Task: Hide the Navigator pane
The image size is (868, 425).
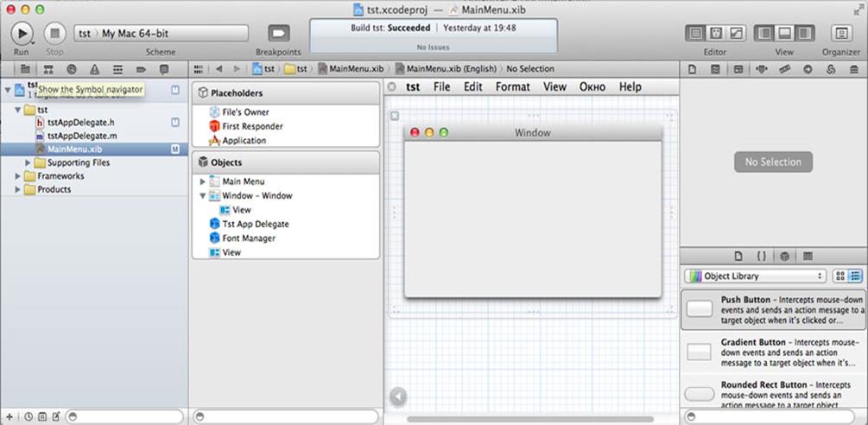Action: pyautogui.click(x=764, y=33)
